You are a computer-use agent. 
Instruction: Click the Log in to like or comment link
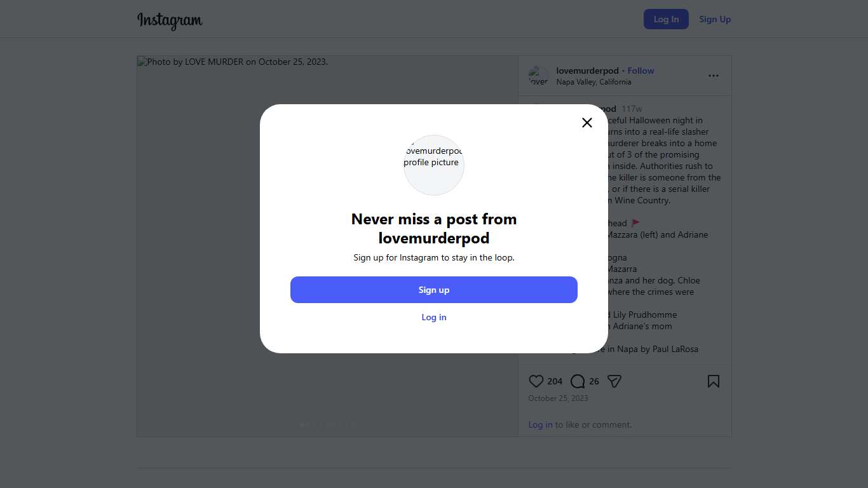[540, 424]
